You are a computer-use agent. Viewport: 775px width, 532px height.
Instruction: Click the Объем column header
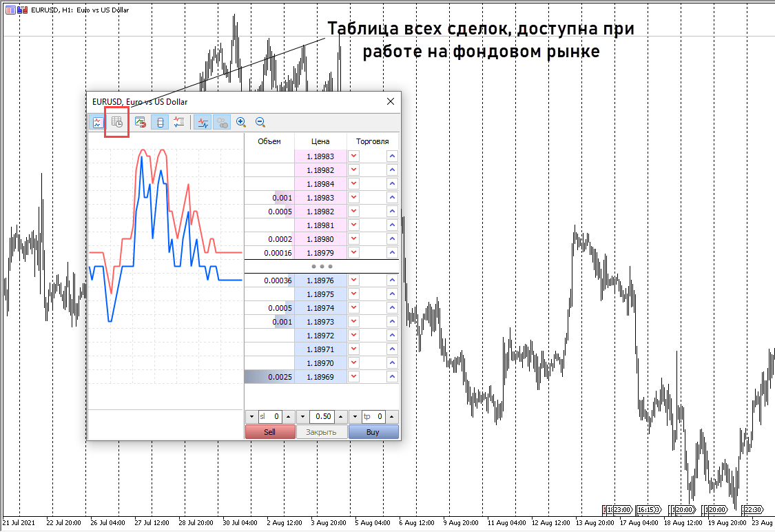coord(269,141)
